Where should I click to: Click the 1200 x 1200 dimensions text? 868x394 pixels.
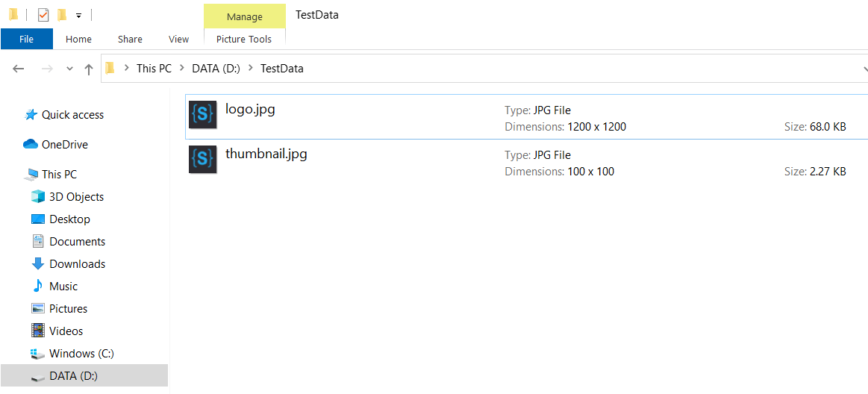pyautogui.click(x=597, y=127)
